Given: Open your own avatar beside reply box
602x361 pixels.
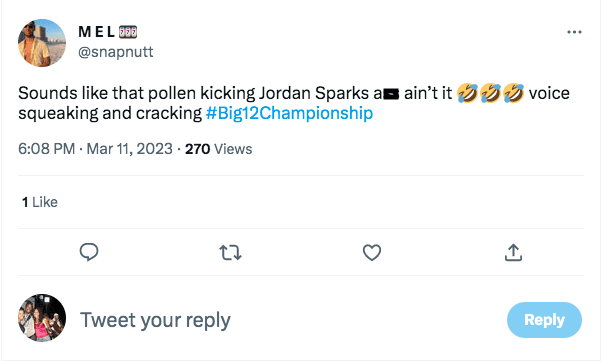Looking at the screenshot, I should point(42,318).
